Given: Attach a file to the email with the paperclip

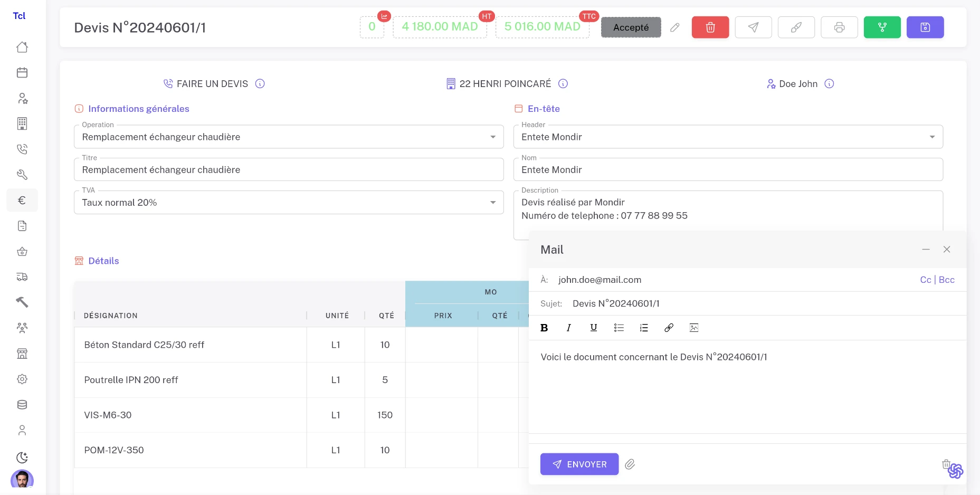Looking at the screenshot, I should coord(630,464).
